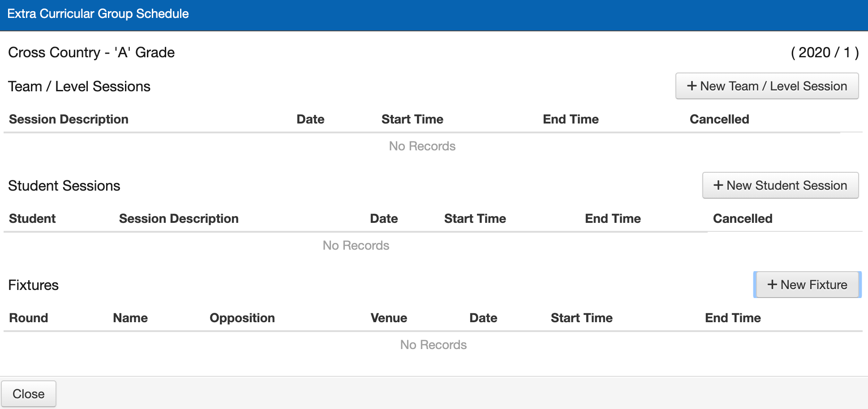Viewport: 868px width, 409px height.
Task: Click the Cross Country - 'A' Grade title
Action: point(91,52)
